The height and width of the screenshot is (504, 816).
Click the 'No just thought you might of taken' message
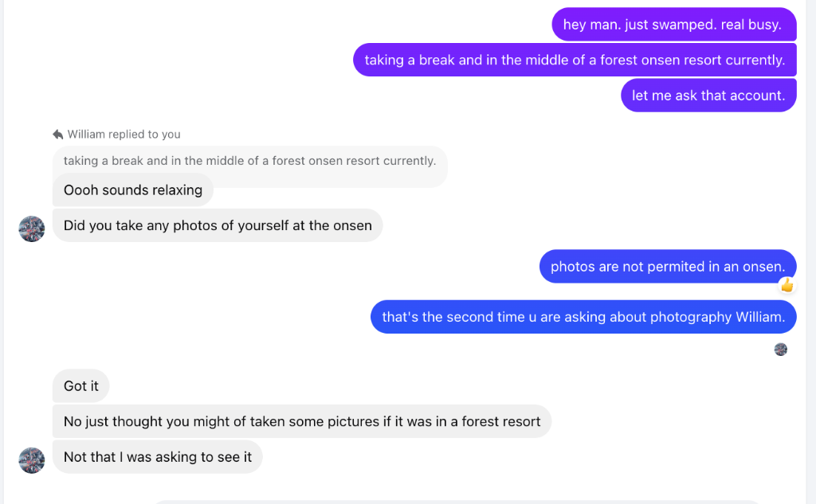tap(302, 421)
